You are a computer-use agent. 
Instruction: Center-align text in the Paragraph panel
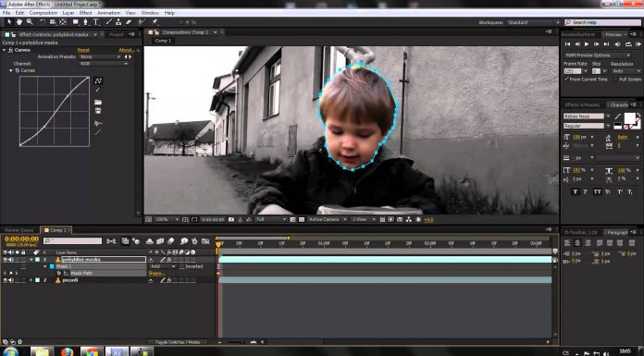click(577, 243)
